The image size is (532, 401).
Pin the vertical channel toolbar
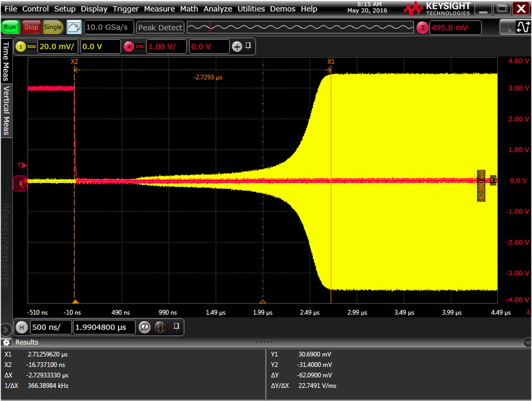248,46
